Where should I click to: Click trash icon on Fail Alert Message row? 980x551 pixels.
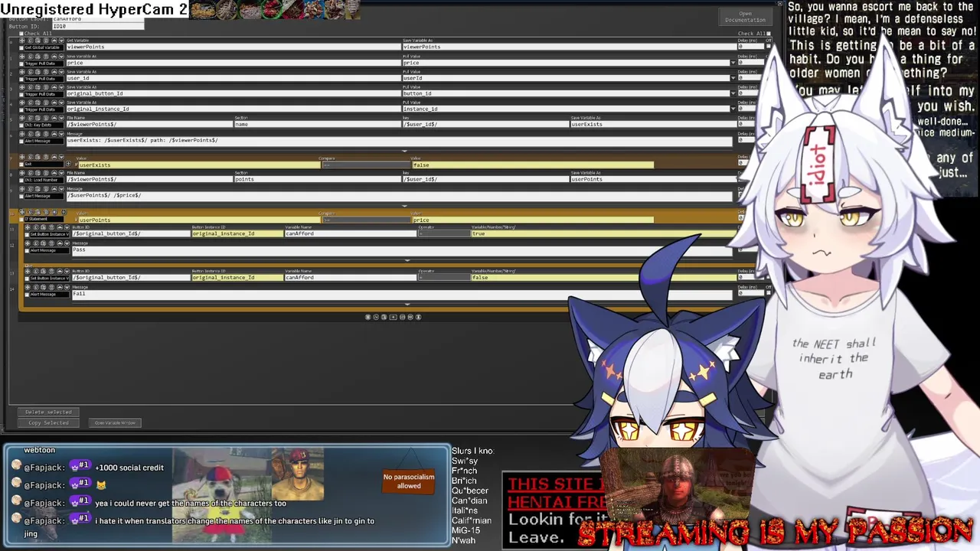coord(51,287)
